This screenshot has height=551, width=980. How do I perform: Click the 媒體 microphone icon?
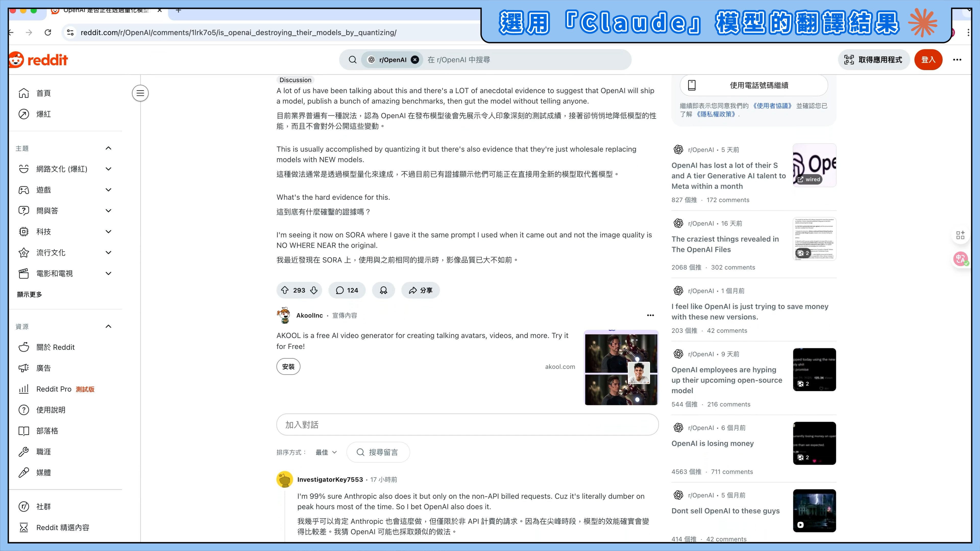pyautogui.click(x=23, y=473)
